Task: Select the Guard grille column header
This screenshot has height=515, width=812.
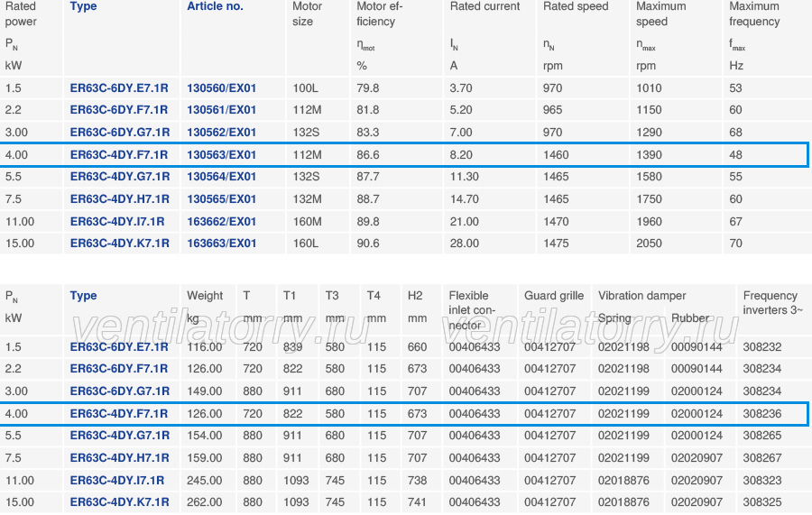Action: [x=554, y=296]
